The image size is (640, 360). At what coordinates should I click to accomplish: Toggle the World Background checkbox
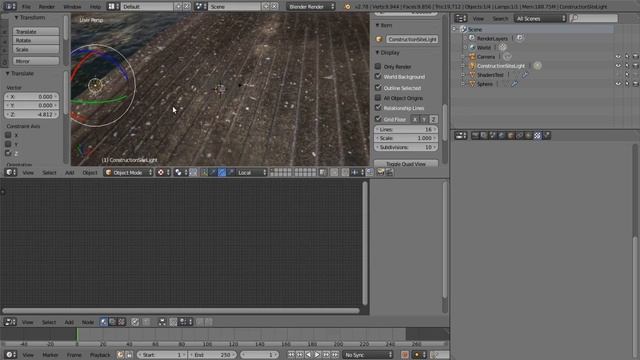378,76
